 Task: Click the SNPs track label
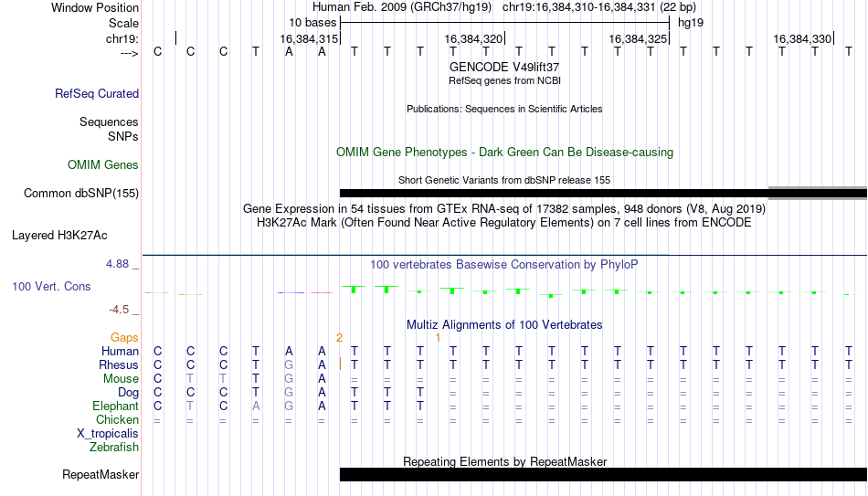tap(123, 136)
